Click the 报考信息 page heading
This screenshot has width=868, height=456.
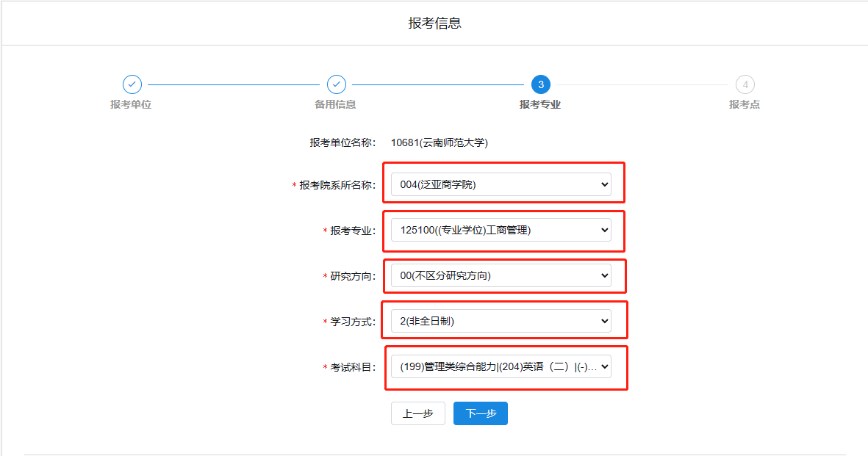[434, 23]
